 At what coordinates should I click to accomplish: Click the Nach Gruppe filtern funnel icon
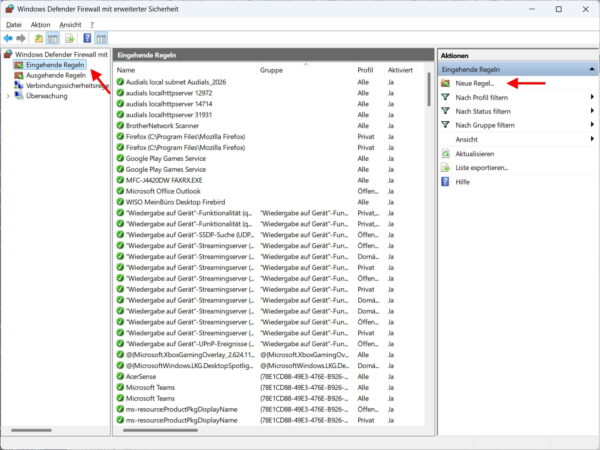[x=445, y=125]
